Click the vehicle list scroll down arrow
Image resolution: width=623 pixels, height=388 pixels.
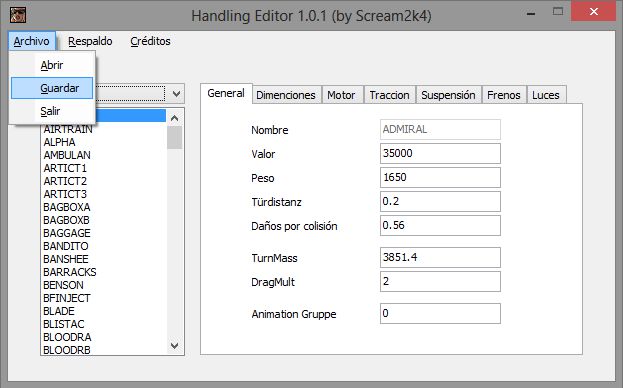(174, 346)
